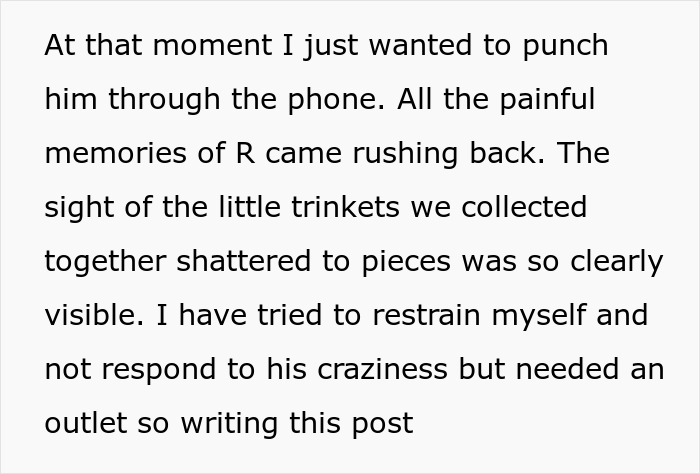The height and width of the screenshot is (474, 700).
Task: Click the word "collected" in the text
Action: pyautogui.click(x=524, y=208)
